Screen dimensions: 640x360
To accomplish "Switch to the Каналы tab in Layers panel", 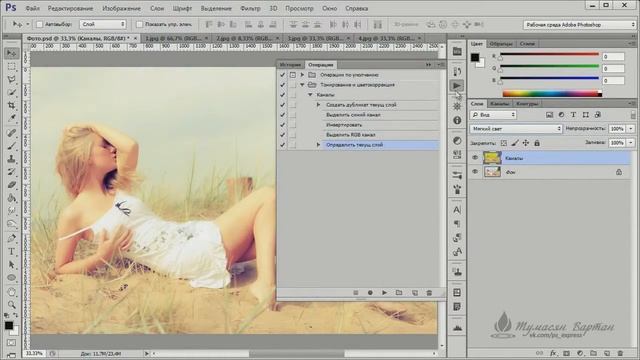I will (x=499, y=104).
